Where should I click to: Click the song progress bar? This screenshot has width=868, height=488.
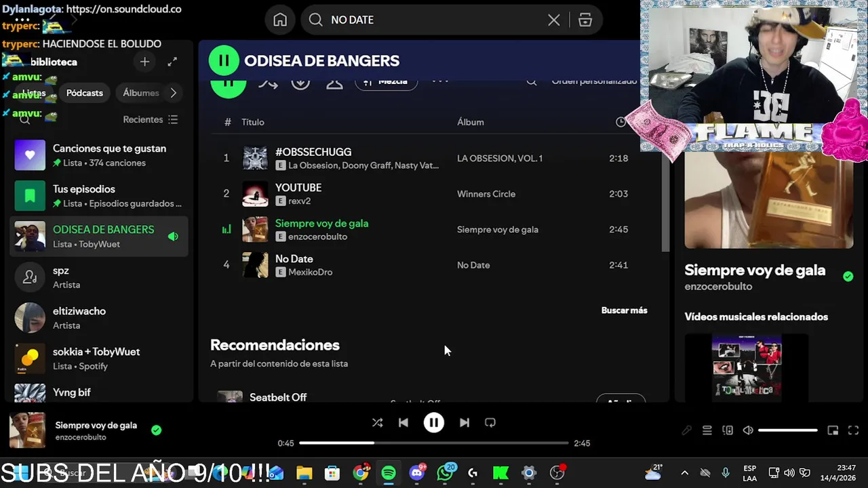tap(434, 443)
